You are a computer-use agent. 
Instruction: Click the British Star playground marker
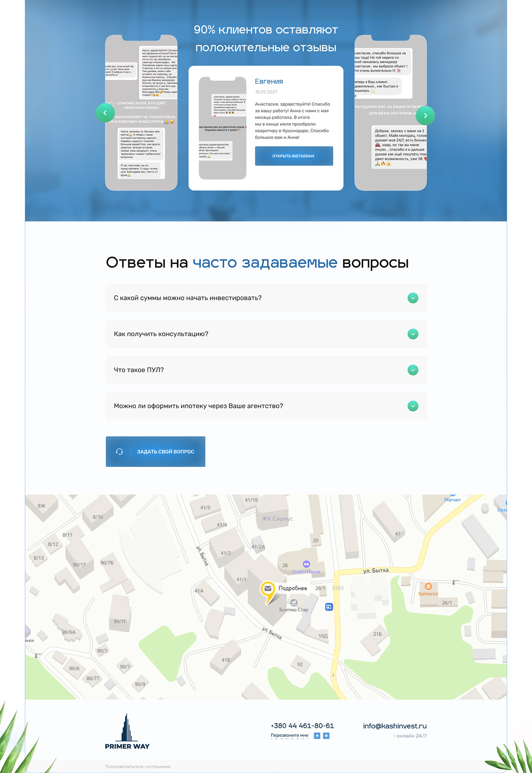coord(294,603)
